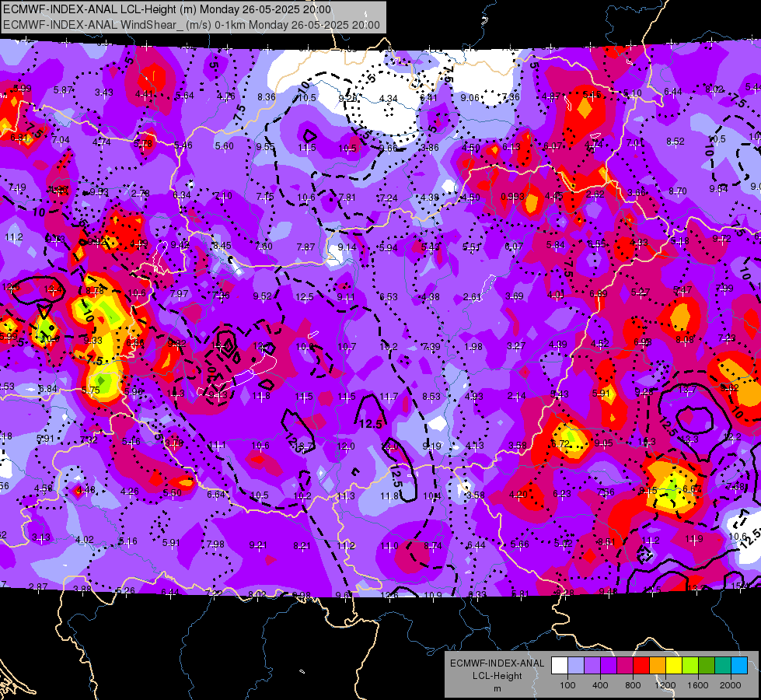Click the legend text ECMWF-INDEX-ANAL
Image resolution: width=761 pixels, height=700 pixels.
497,663
